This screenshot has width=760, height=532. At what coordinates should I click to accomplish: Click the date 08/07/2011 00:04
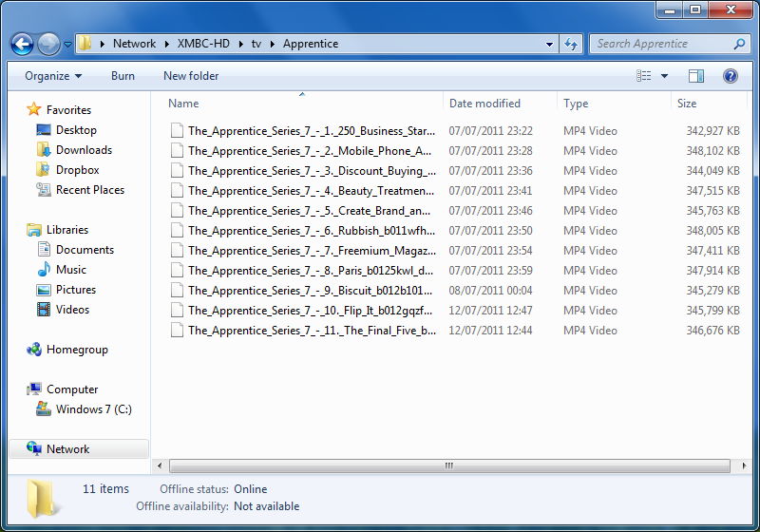490,291
